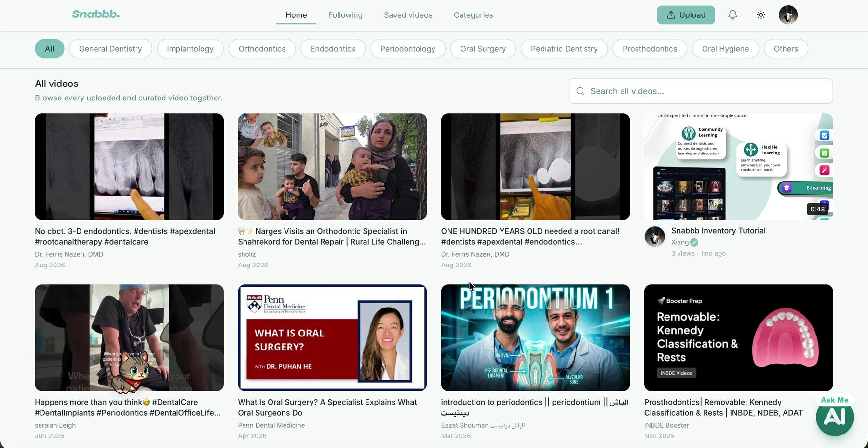Click author INBDE Booster

(x=666, y=425)
